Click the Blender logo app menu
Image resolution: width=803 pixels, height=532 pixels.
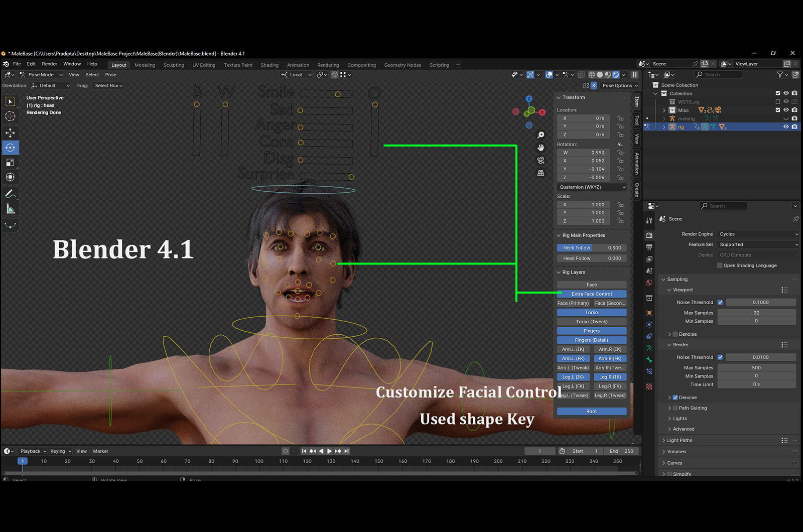click(x=6, y=64)
